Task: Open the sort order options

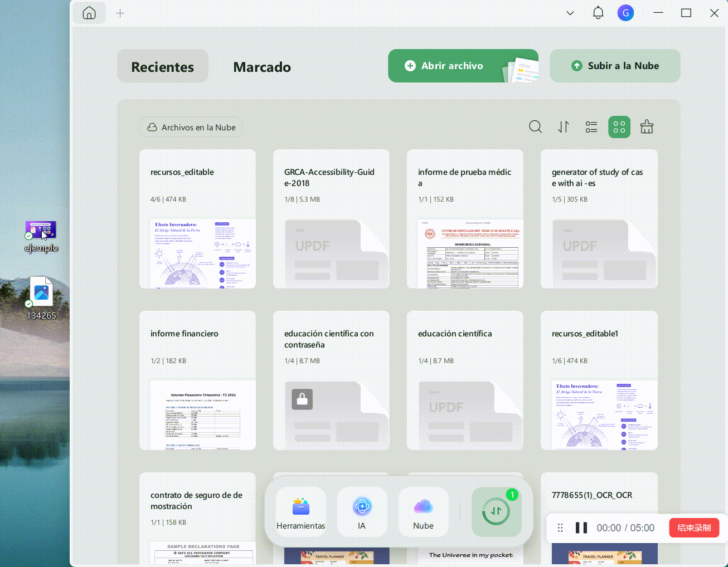Action: 564,127
